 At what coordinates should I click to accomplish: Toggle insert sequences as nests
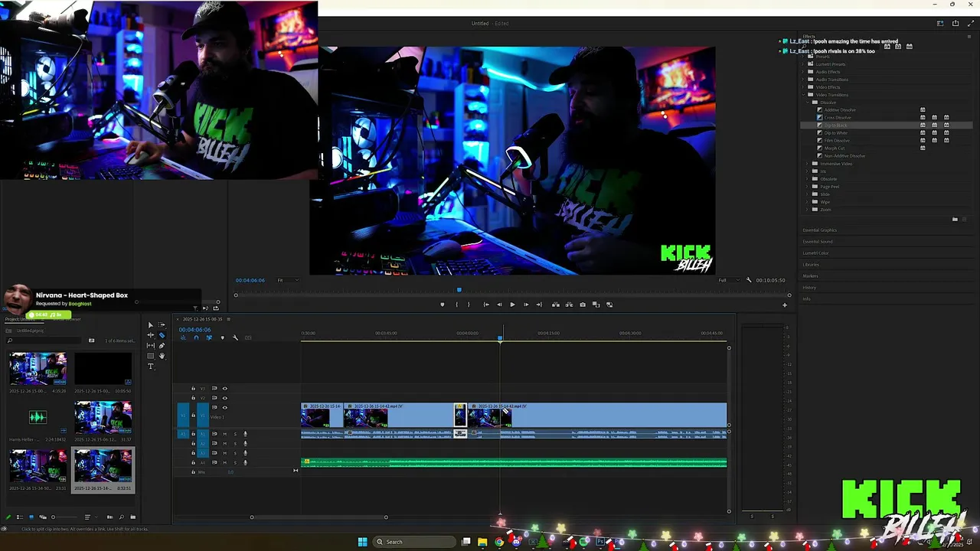[x=183, y=337]
